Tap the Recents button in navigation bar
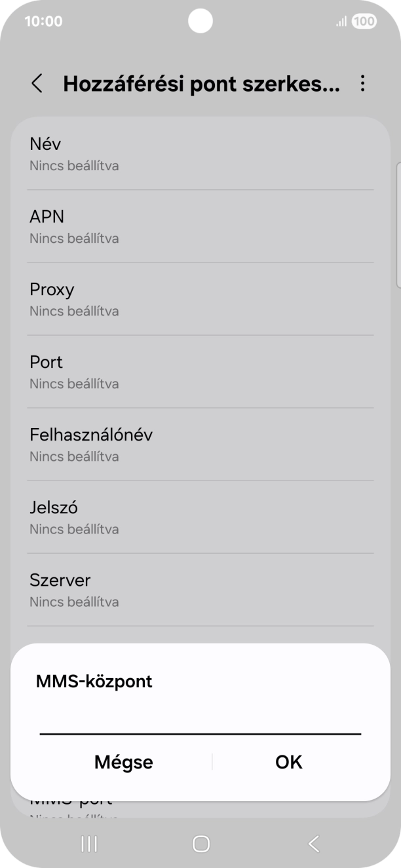Viewport: 401px width, 868px height. (88, 844)
